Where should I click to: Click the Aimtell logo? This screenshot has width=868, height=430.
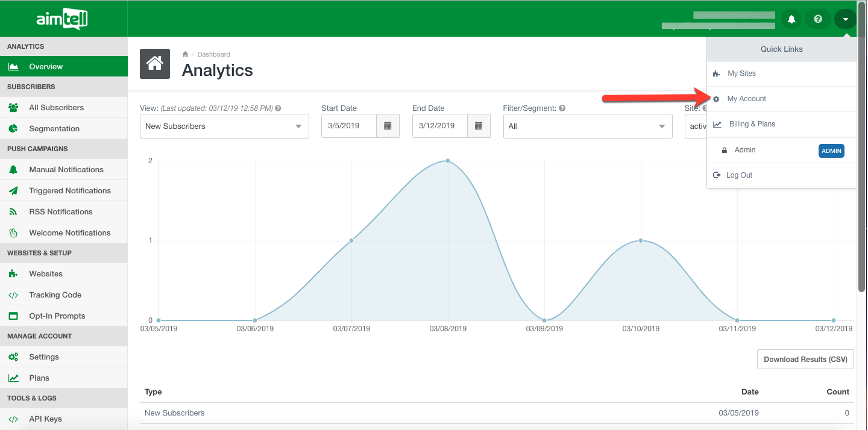[x=62, y=19]
